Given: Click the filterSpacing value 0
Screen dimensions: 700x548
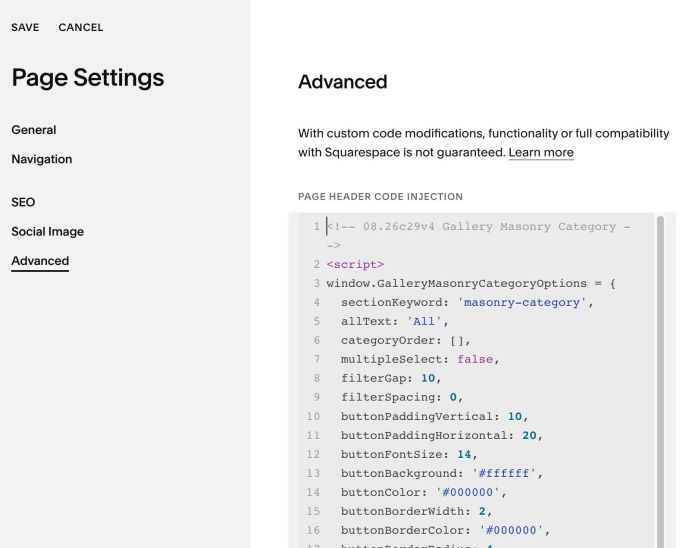Looking at the screenshot, I should (453, 398).
